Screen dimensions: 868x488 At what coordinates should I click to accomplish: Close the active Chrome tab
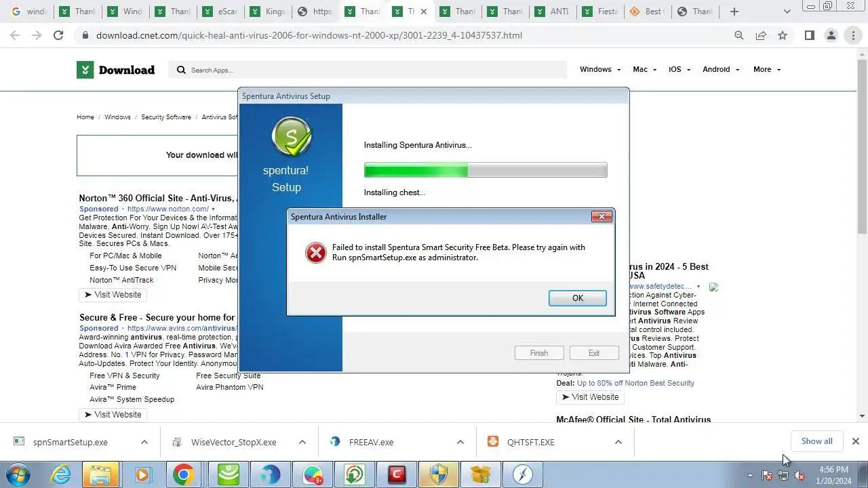click(x=424, y=12)
